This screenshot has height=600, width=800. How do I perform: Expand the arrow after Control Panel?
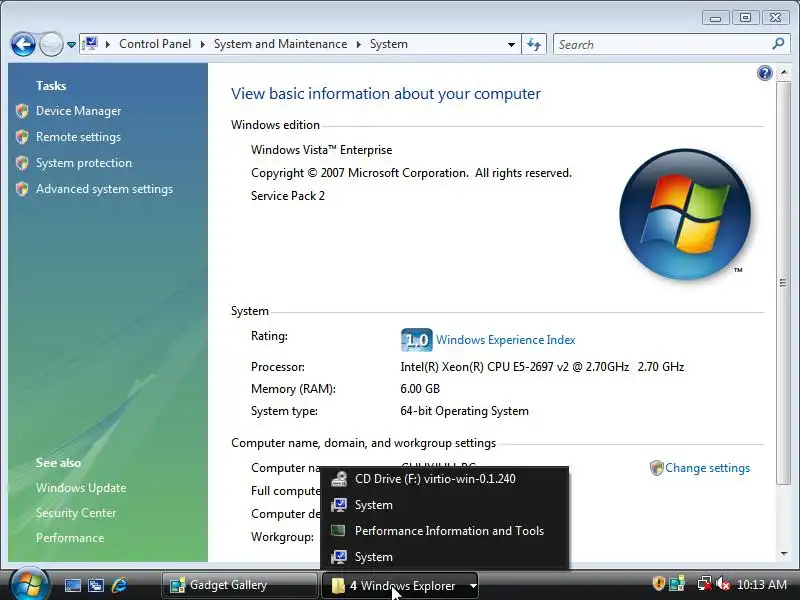[203, 44]
